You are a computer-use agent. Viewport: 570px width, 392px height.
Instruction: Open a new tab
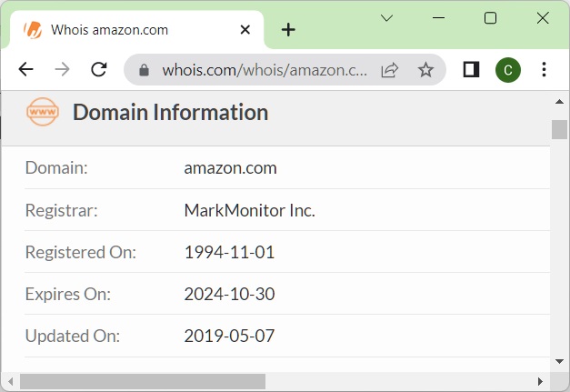[x=288, y=30]
